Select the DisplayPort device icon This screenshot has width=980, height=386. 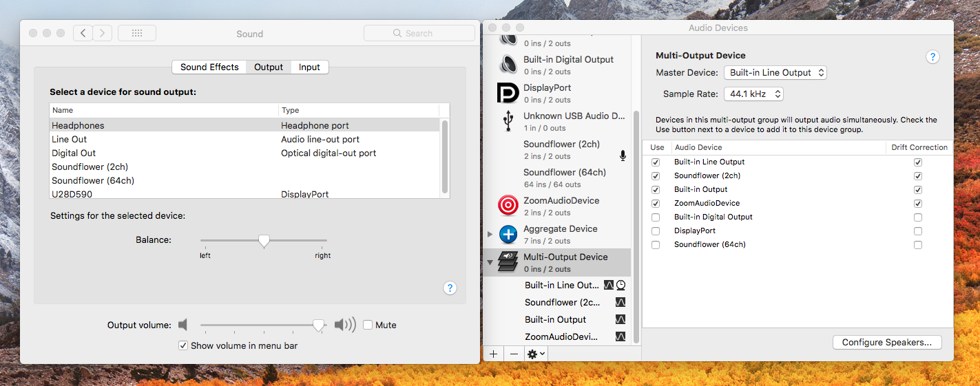tap(508, 93)
